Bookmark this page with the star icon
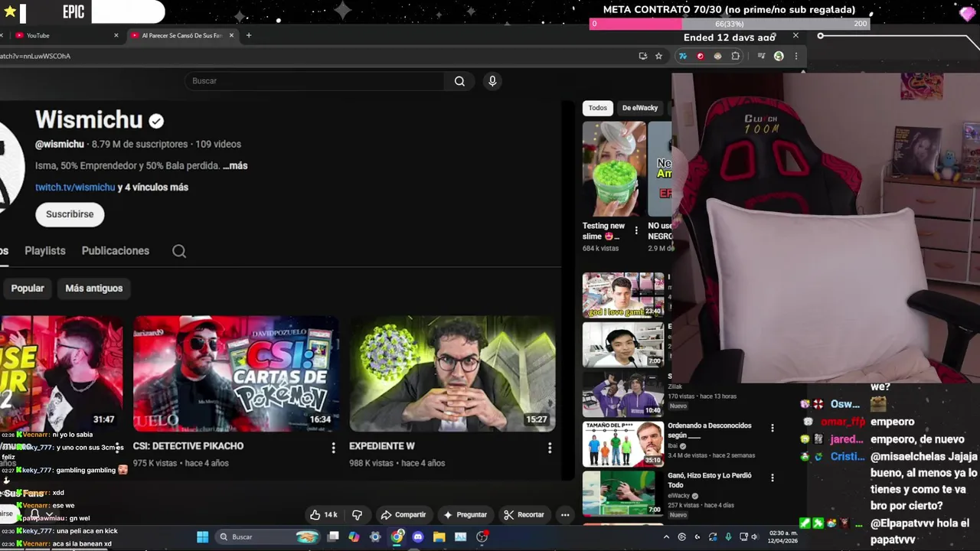Screen dimensions: 980x551 (x=658, y=56)
